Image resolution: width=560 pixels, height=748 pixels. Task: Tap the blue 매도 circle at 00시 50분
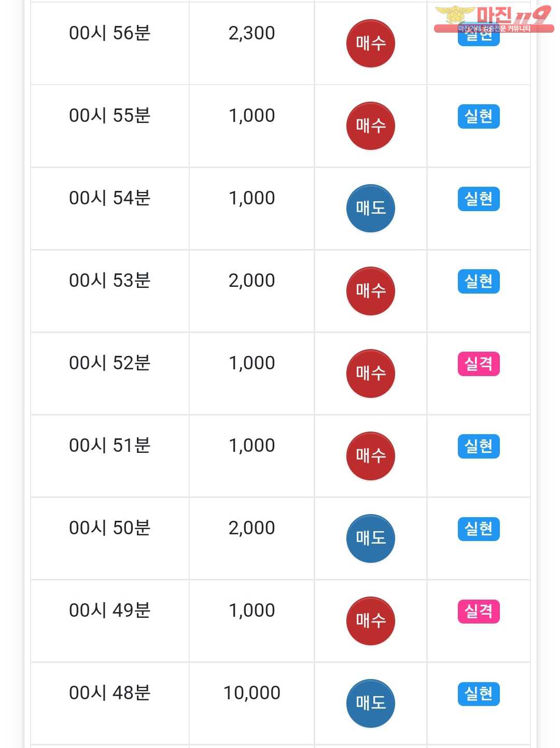click(x=370, y=538)
